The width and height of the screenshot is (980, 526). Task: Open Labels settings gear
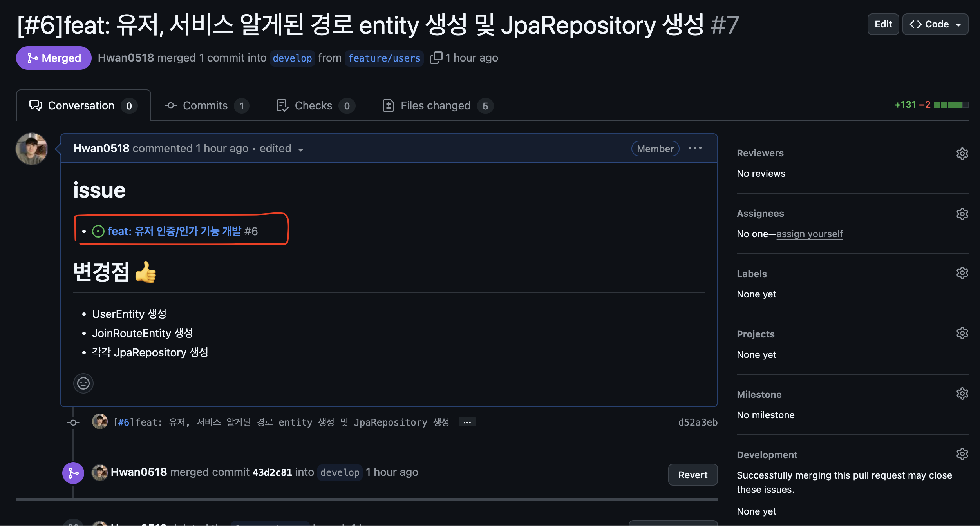coord(962,273)
